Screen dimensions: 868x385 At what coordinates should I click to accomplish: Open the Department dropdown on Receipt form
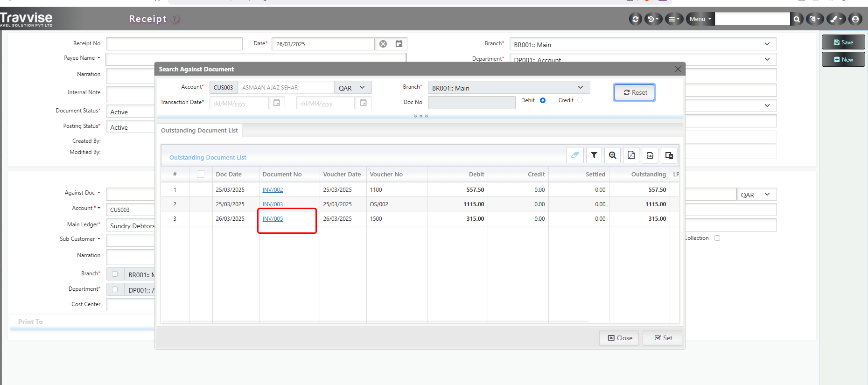[643, 59]
